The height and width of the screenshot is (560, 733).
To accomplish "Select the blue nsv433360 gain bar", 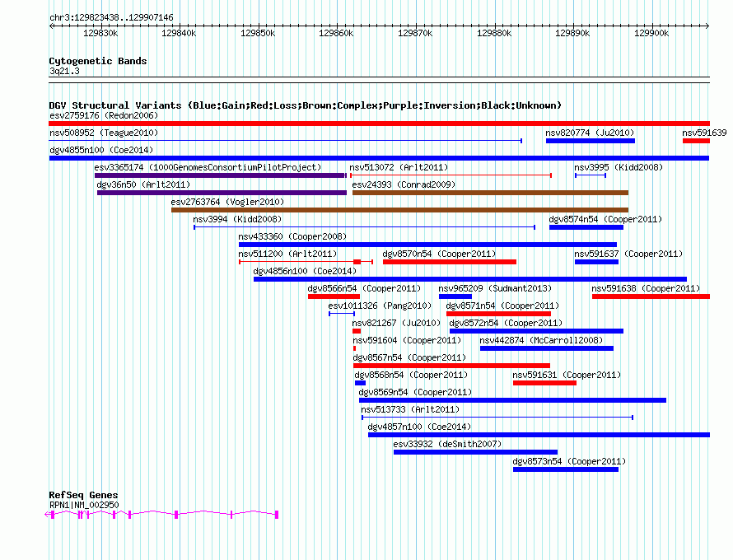I will (x=427, y=245).
